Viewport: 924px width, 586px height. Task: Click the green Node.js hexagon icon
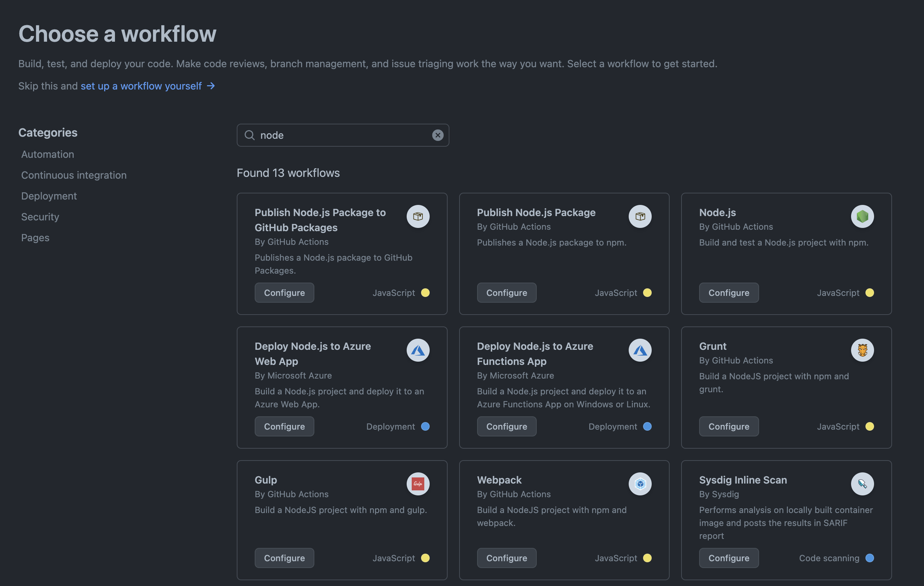tap(862, 216)
